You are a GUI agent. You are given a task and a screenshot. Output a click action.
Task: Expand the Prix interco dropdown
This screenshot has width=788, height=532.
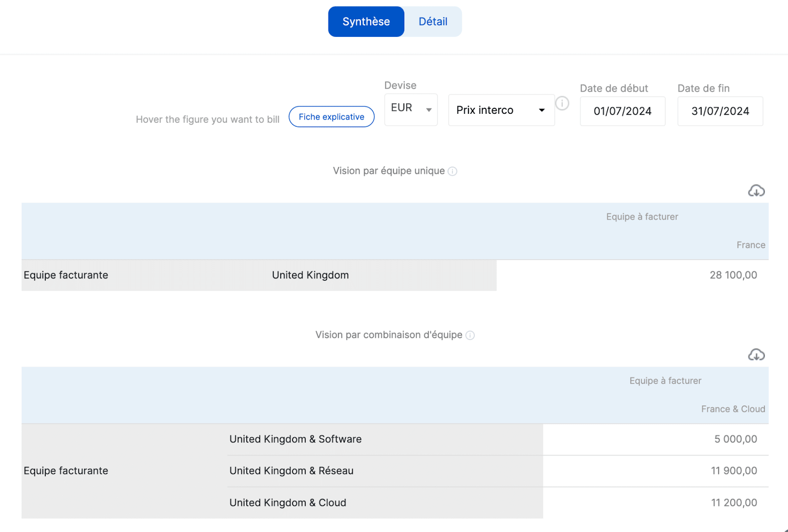pyautogui.click(x=501, y=110)
